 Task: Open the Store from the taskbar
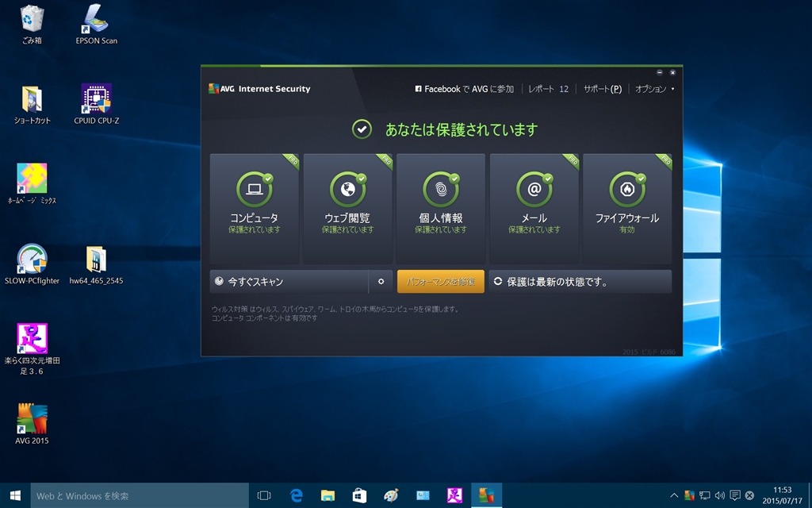(x=359, y=495)
